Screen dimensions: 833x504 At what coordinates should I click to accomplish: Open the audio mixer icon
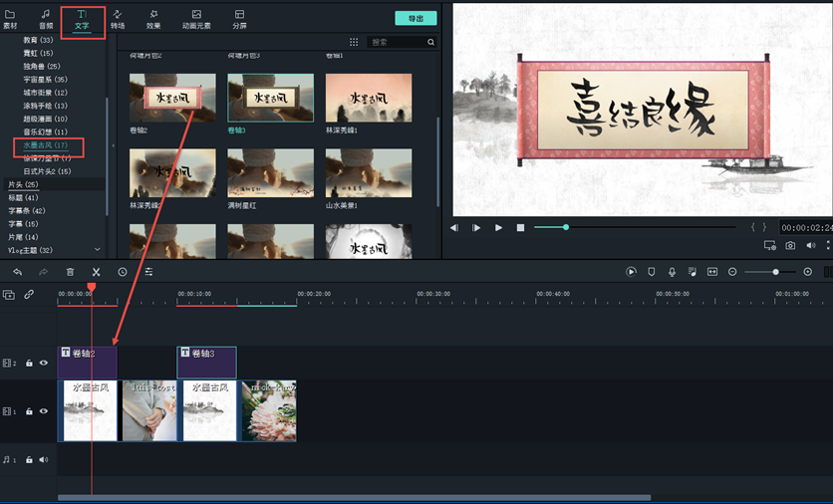tap(692, 272)
